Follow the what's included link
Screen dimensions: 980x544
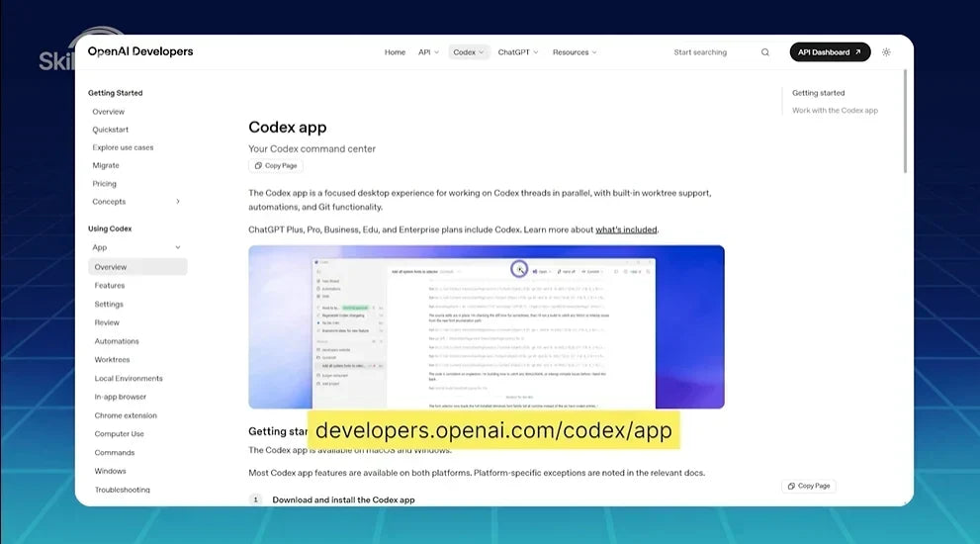[626, 229]
